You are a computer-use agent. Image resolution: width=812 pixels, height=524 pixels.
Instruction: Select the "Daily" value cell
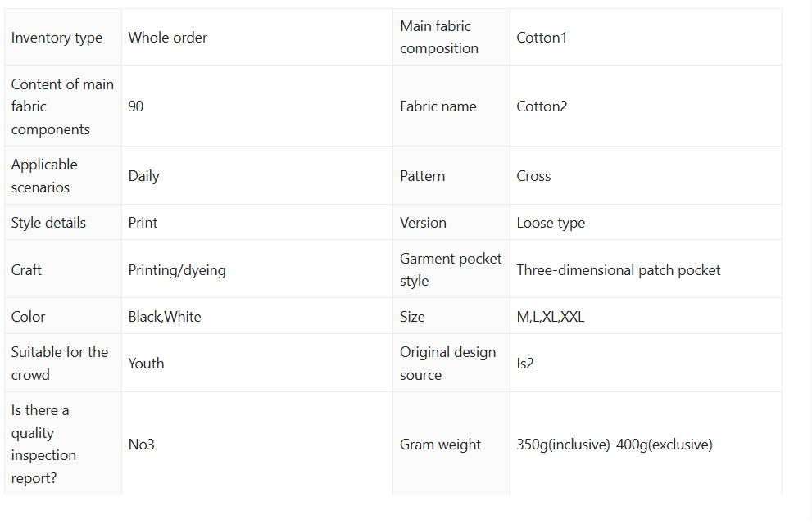click(x=144, y=176)
